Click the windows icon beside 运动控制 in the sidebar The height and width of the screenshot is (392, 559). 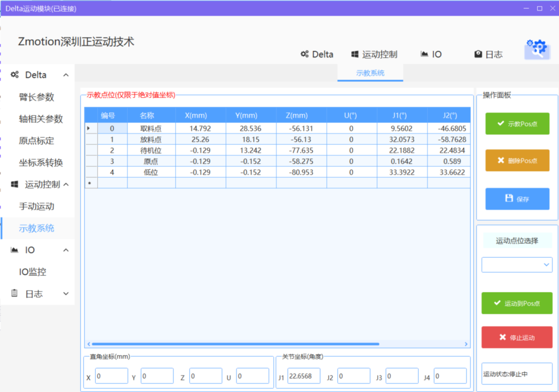(14, 184)
